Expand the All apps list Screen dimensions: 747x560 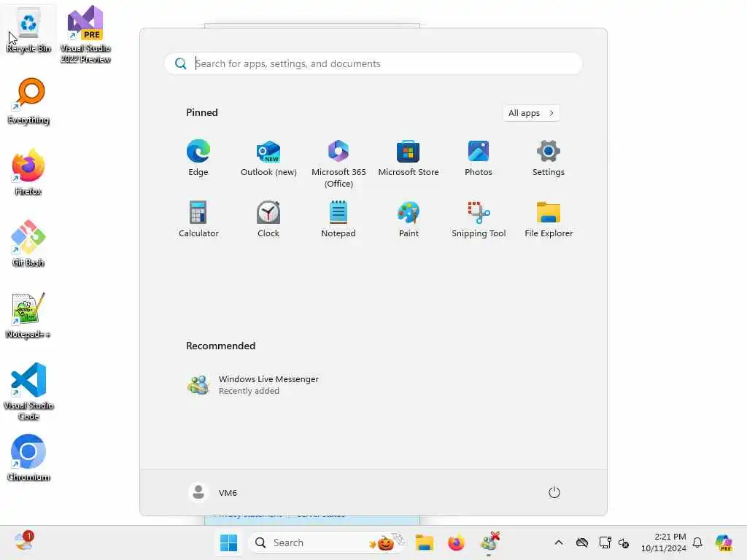[x=531, y=113]
